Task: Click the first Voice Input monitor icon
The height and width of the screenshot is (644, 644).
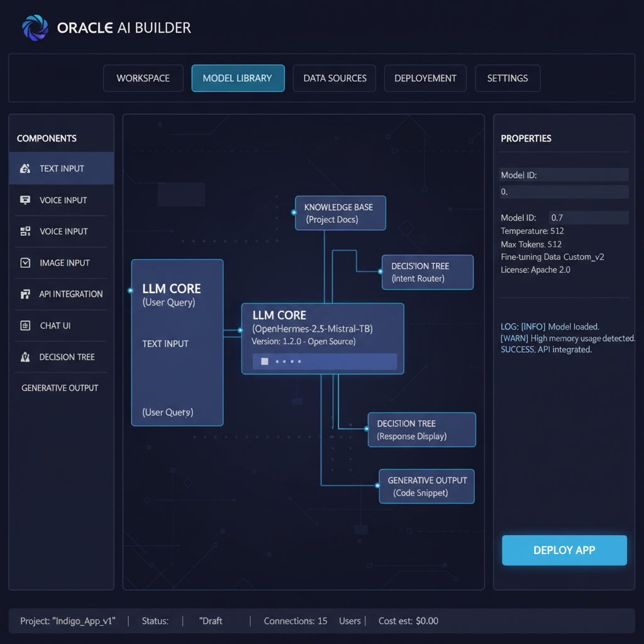Action: pyautogui.click(x=25, y=200)
